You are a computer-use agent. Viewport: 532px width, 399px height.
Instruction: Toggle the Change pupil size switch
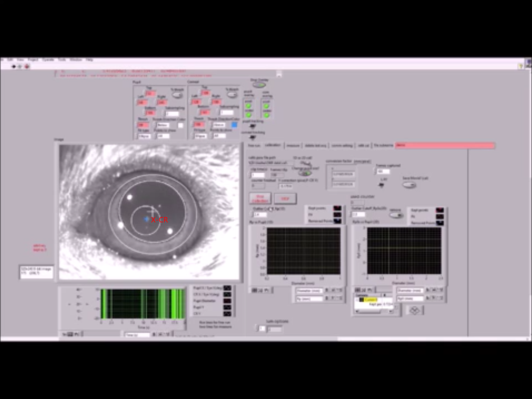(x=304, y=173)
